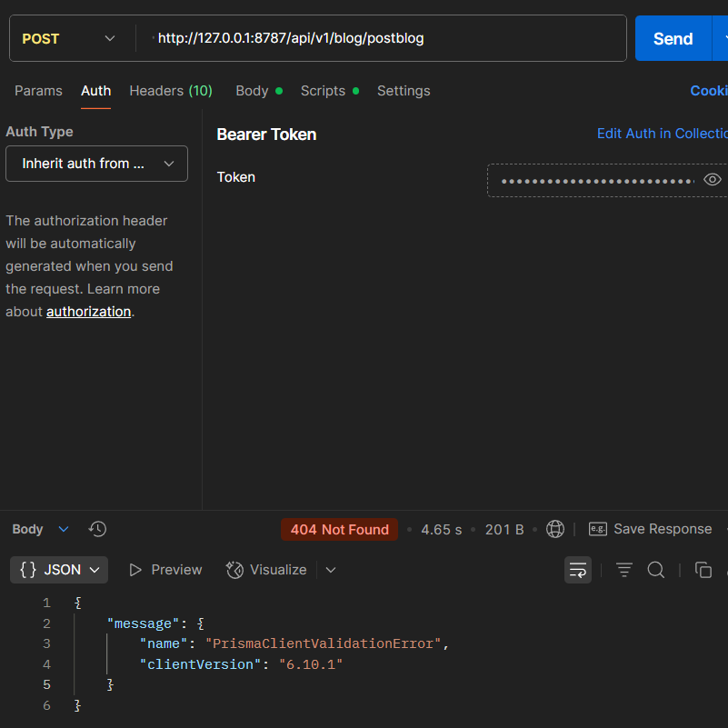
Task: Open the Auth Type dropdown
Action: pos(96,164)
